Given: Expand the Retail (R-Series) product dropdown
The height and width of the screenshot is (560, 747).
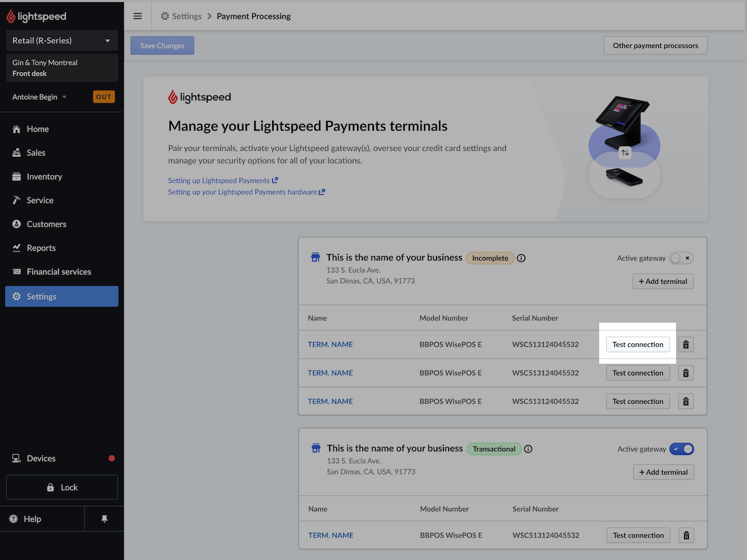Looking at the screenshot, I should click(62, 41).
